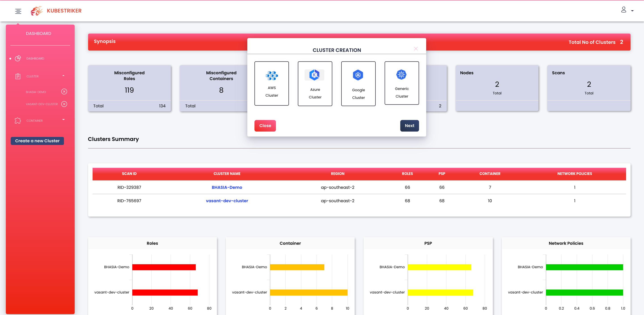Screen dimensions: 644x315
Task: Choose the Google Cluster label text
Action: pyautogui.click(x=358, y=94)
